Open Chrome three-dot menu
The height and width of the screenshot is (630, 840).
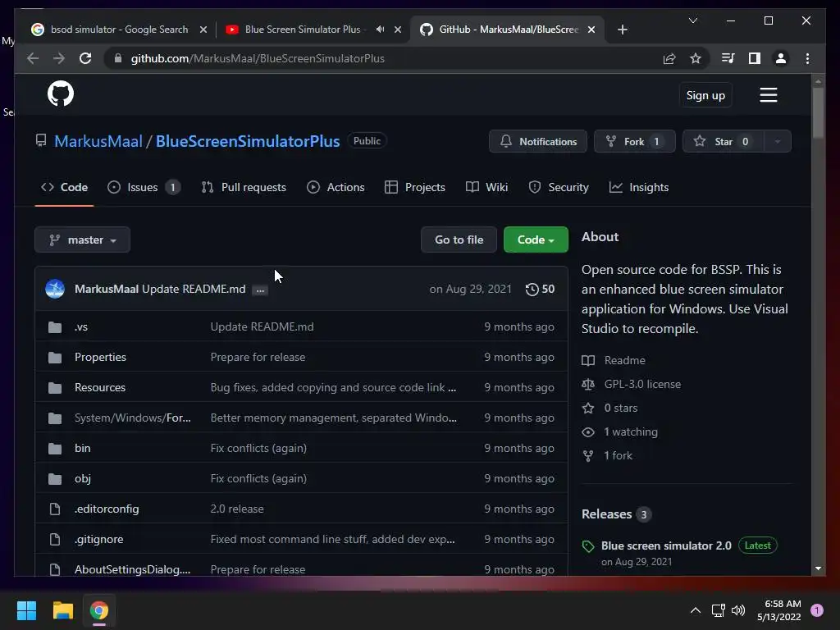coord(807,58)
